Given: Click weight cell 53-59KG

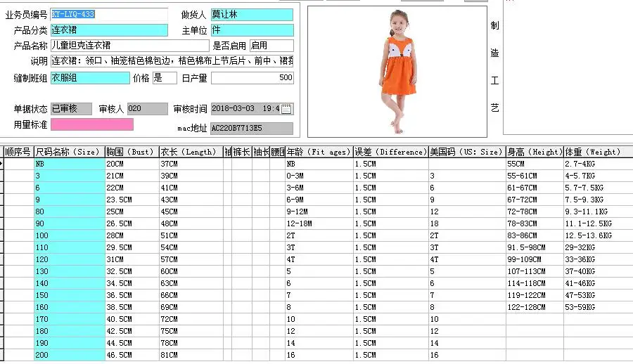Looking at the screenshot, I should click(x=599, y=307).
